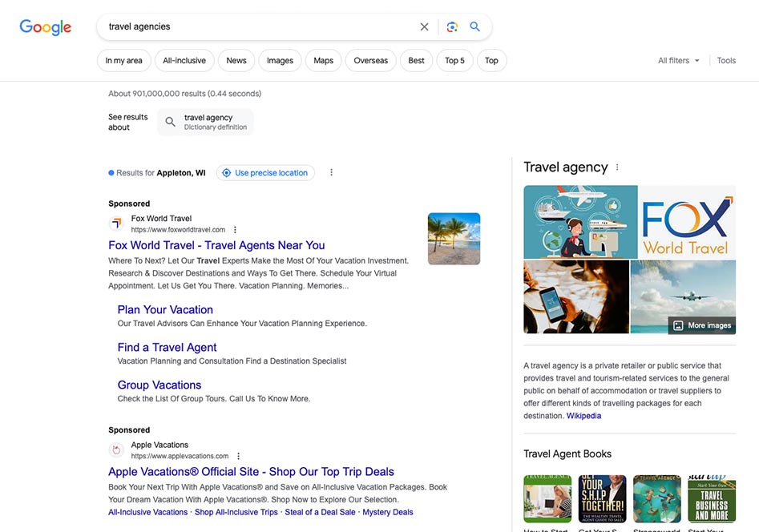This screenshot has width=759, height=532.
Task: Select the All-inclusive filter chip
Action: tap(184, 61)
